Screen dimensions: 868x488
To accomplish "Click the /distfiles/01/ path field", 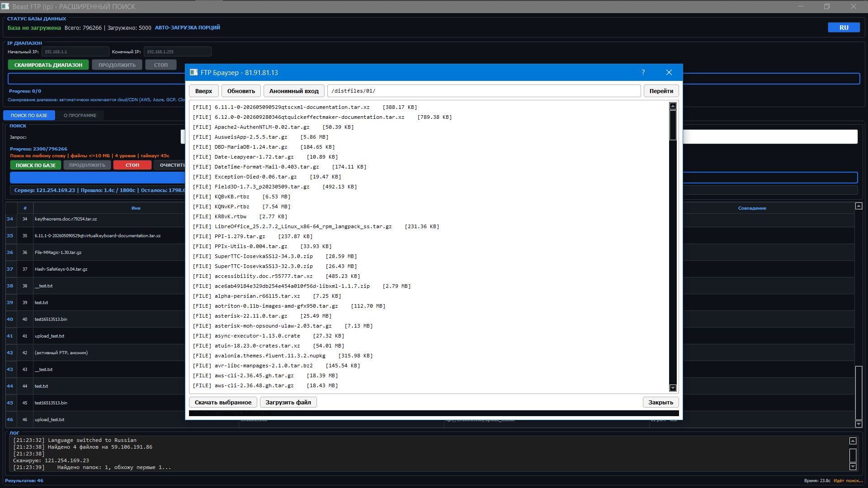I will pos(484,91).
